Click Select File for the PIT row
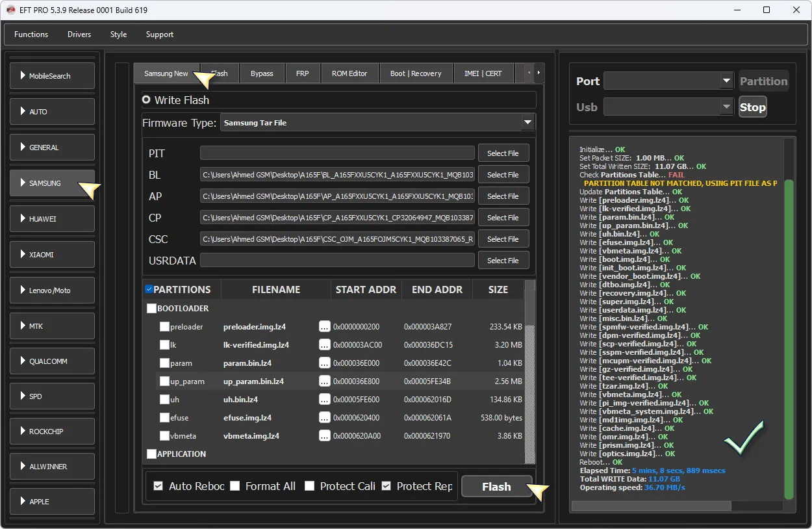This screenshot has height=529, width=812. pyautogui.click(x=503, y=153)
